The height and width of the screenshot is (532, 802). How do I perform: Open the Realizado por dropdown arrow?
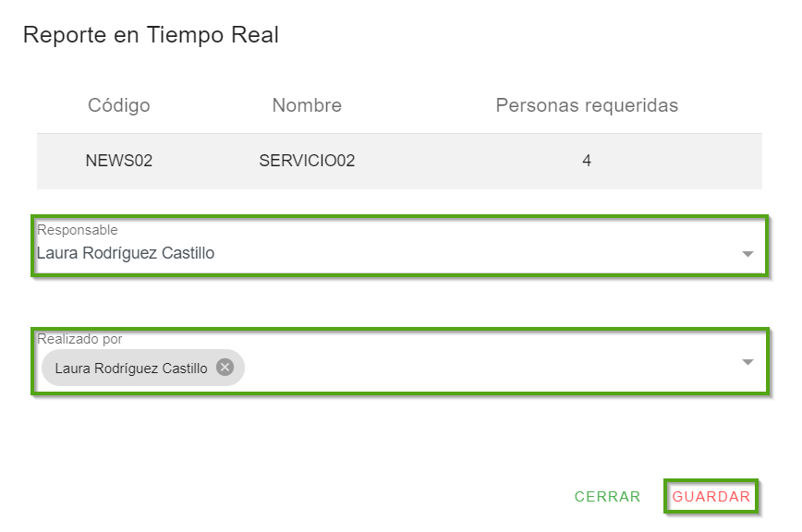pos(748,362)
